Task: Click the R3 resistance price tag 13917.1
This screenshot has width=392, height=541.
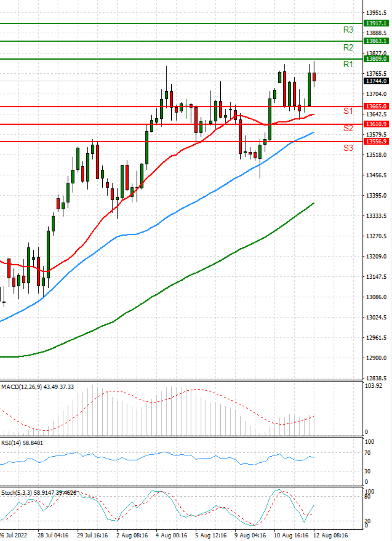Action: 376,23
